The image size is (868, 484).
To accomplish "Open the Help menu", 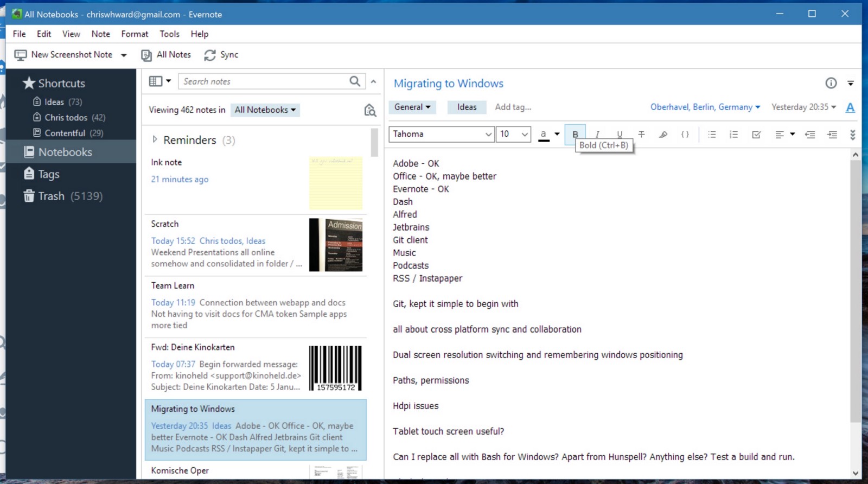I will (200, 34).
